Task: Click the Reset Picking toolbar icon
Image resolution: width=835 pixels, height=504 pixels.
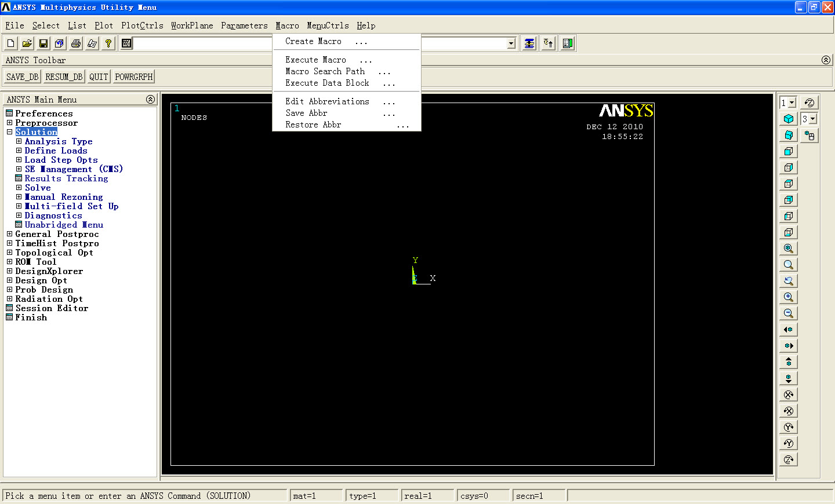Action: (x=549, y=43)
